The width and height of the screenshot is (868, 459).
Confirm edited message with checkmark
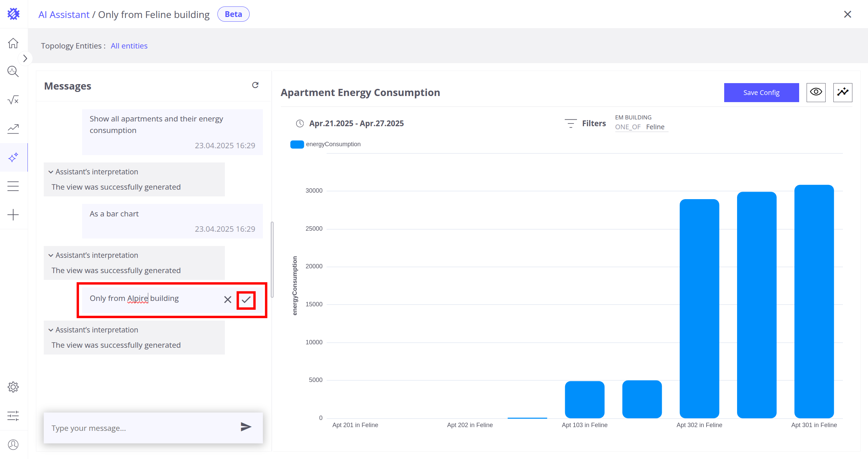tap(246, 300)
